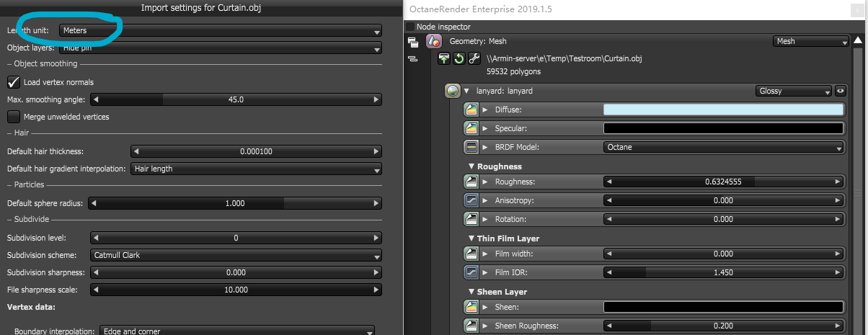Click the Anisotropy node icon
The height and width of the screenshot is (335, 868).
[x=472, y=201]
